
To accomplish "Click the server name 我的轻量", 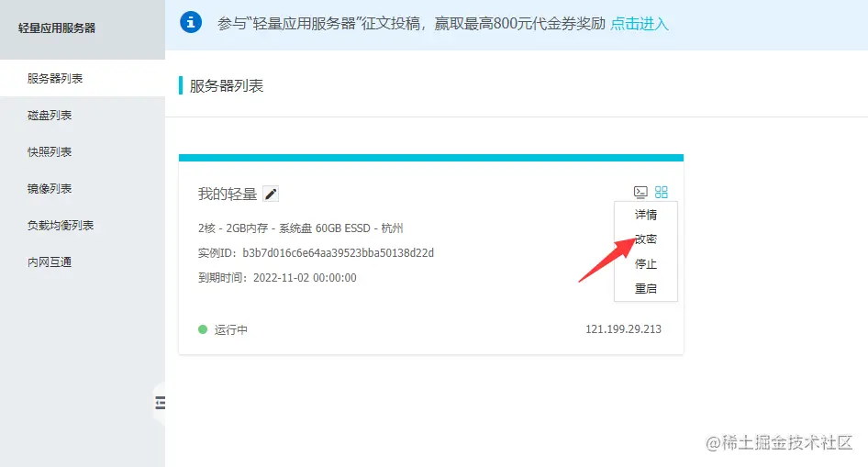I will point(228,195).
